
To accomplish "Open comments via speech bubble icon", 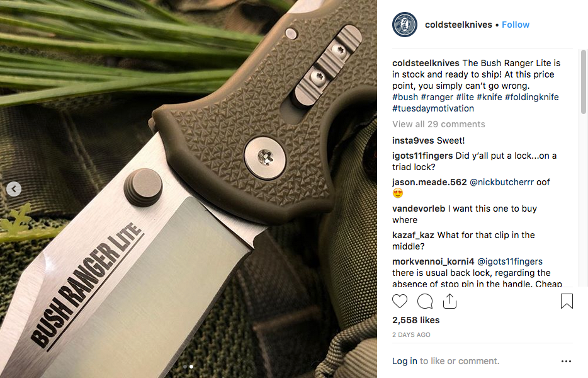I will point(425,301).
